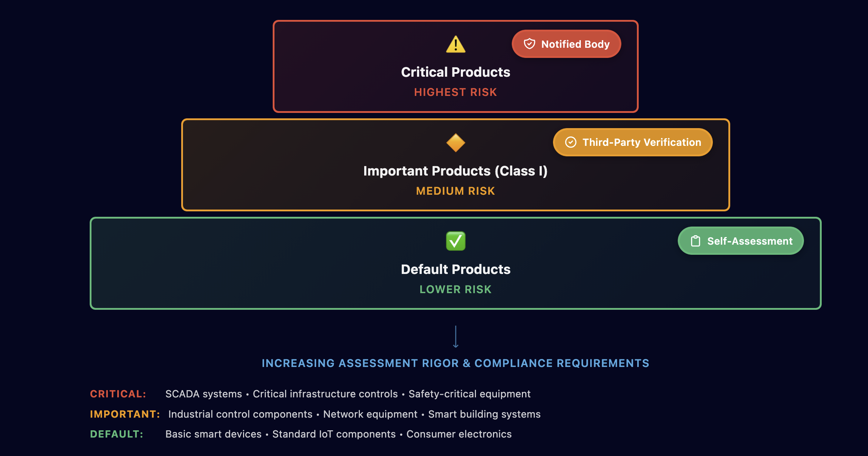Select the Critical Products heading
Viewport: 868px width, 456px height.
pyautogui.click(x=455, y=72)
